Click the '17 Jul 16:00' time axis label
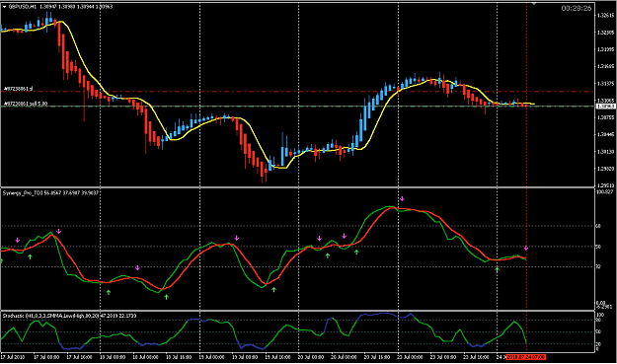This screenshot has height=364, width=617. point(80,357)
